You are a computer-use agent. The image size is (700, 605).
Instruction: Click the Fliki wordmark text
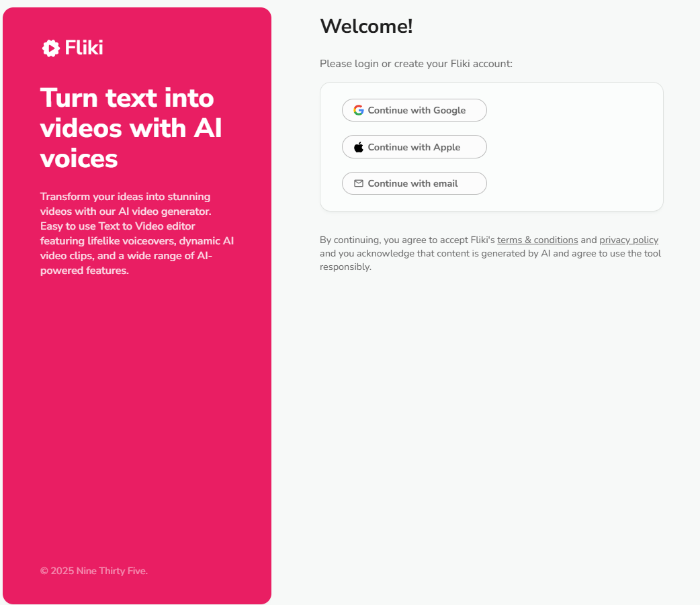(84, 48)
